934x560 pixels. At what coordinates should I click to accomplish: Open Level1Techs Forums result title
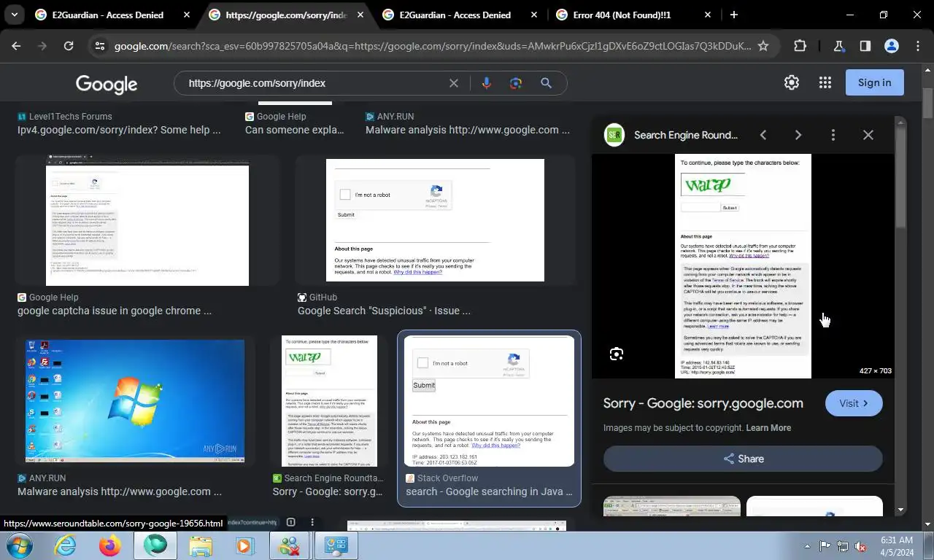click(x=119, y=130)
